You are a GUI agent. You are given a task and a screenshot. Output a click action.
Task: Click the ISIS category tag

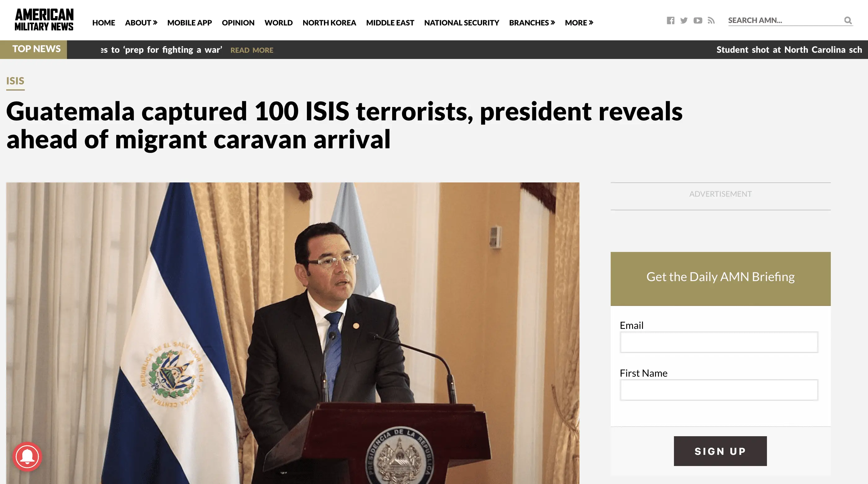15,81
